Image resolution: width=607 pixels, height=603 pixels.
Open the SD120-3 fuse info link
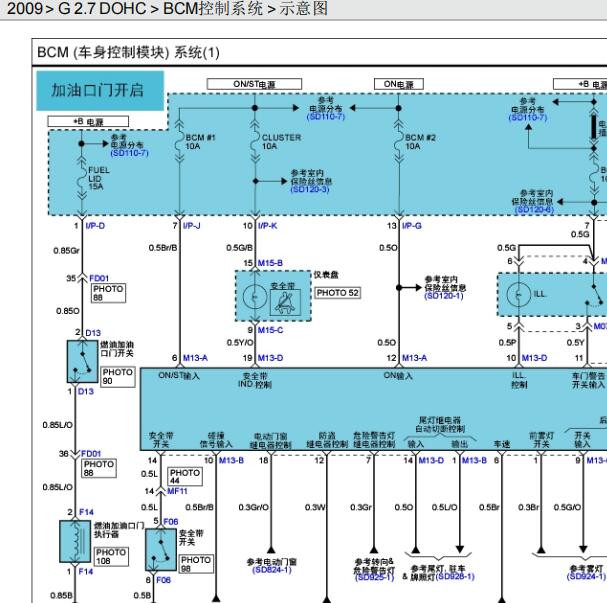point(310,189)
